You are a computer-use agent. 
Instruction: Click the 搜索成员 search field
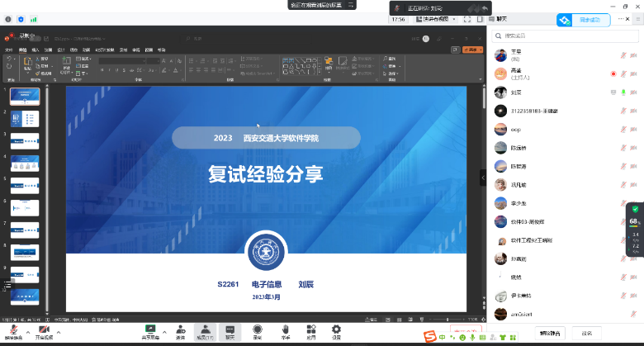565,36
